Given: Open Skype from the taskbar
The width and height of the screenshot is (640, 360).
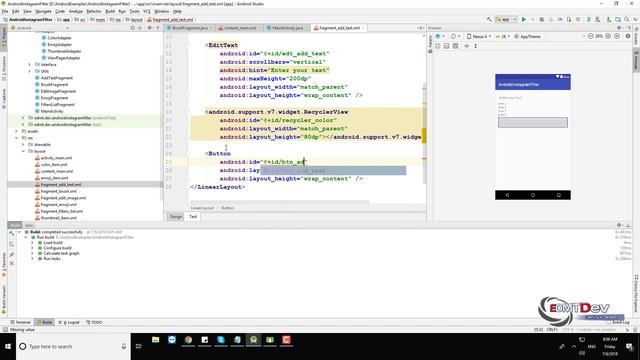Looking at the screenshot, I should coord(221,340).
